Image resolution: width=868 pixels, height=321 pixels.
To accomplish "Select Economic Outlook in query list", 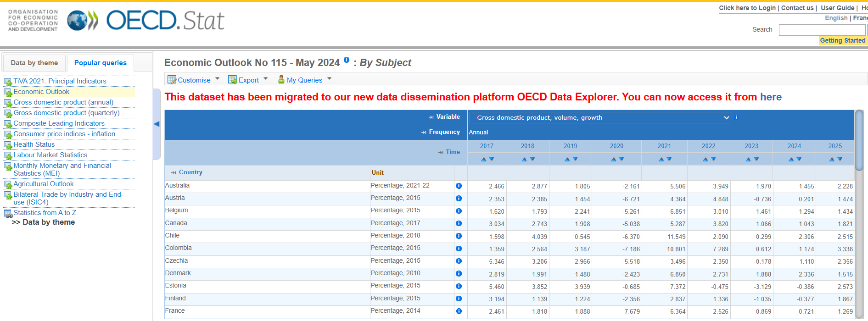I will pyautogui.click(x=41, y=92).
